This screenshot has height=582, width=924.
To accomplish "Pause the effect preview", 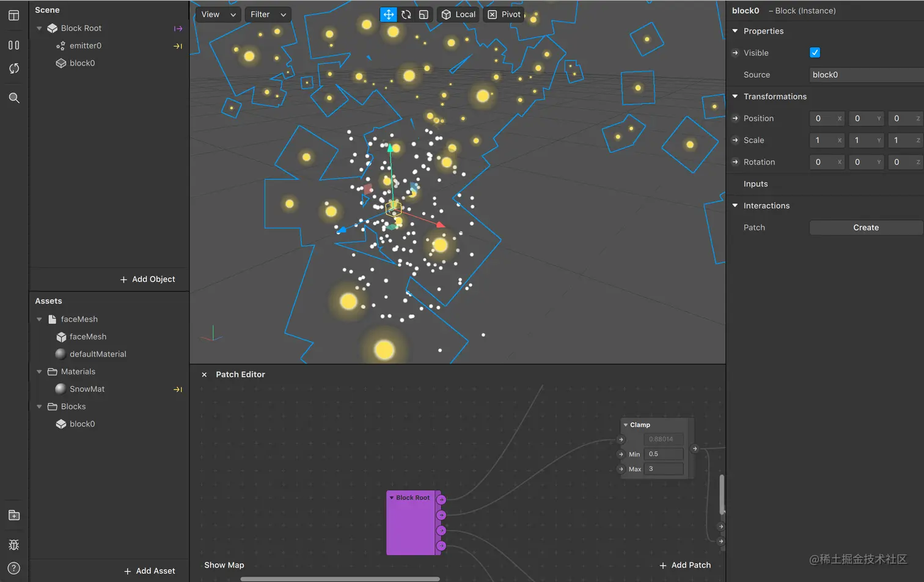I will (x=14, y=45).
